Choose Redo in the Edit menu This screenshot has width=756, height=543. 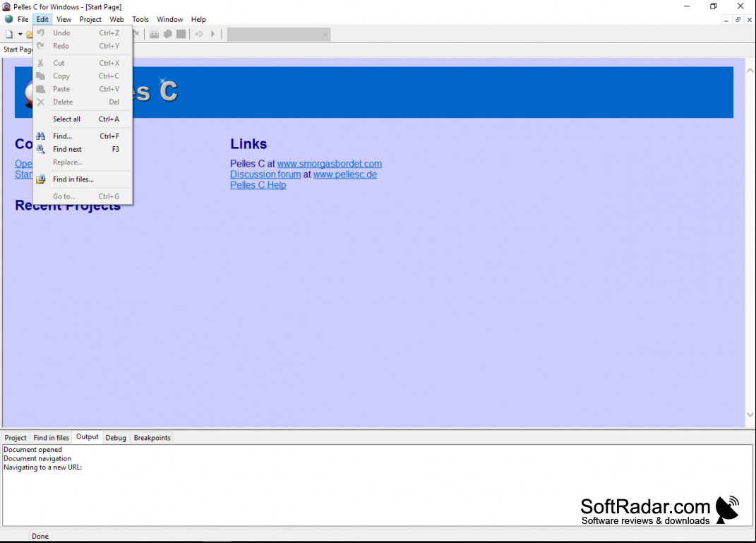click(83, 46)
